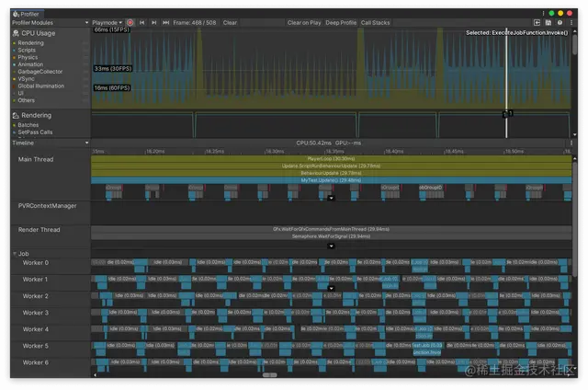This screenshot has width=588, height=390.
Task: Click the frame marker in CPU chart
Action: point(506,83)
